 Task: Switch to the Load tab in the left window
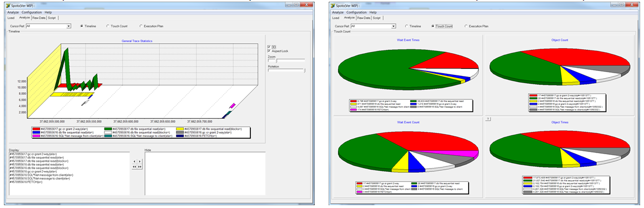11,18
